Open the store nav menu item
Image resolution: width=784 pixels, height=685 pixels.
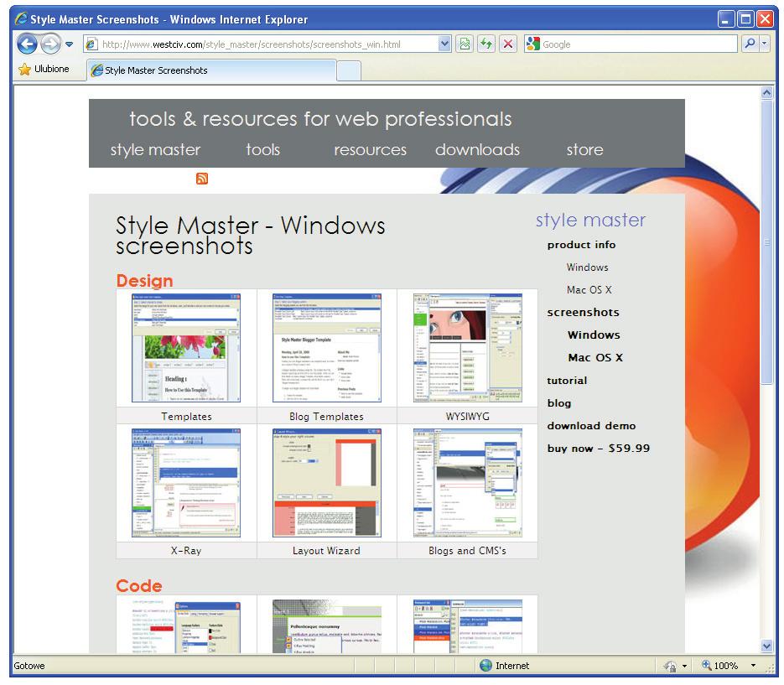[x=584, y=149]
